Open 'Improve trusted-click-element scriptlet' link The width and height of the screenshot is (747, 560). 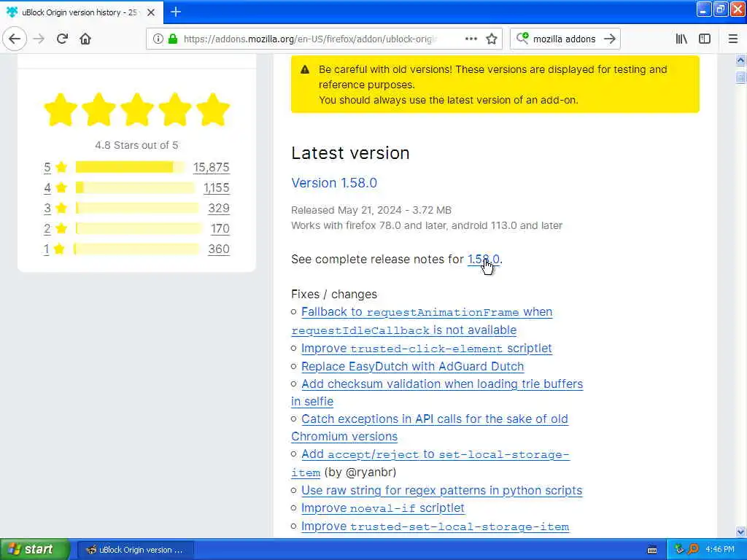pos(426,349)
